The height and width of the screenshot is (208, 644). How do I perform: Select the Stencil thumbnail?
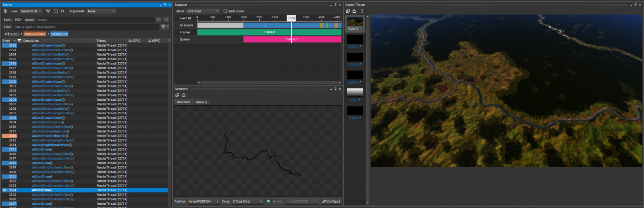point(355,111)
